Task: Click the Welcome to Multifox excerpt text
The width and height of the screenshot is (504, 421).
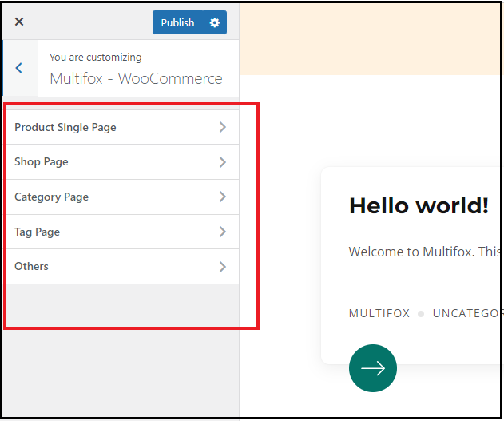Action: pos(425,252)
